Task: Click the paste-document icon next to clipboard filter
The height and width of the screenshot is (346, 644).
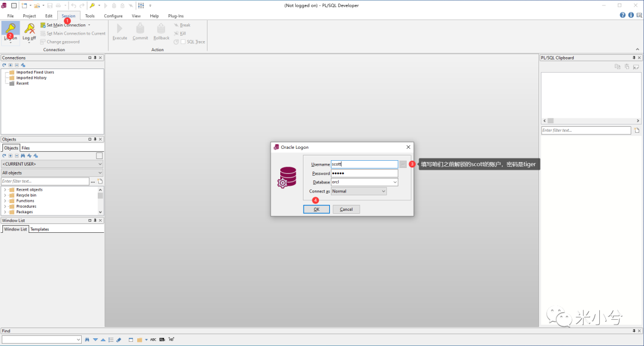Action: [x=637, y=130]
